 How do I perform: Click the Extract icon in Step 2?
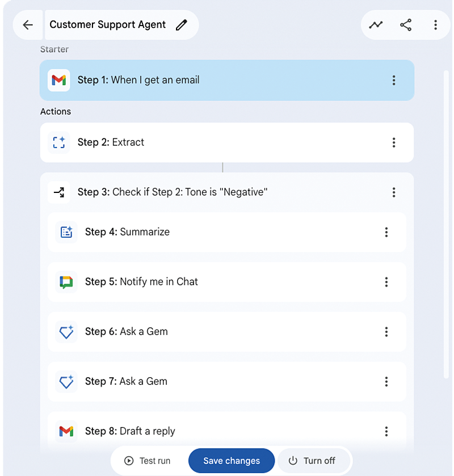(59, 142)
